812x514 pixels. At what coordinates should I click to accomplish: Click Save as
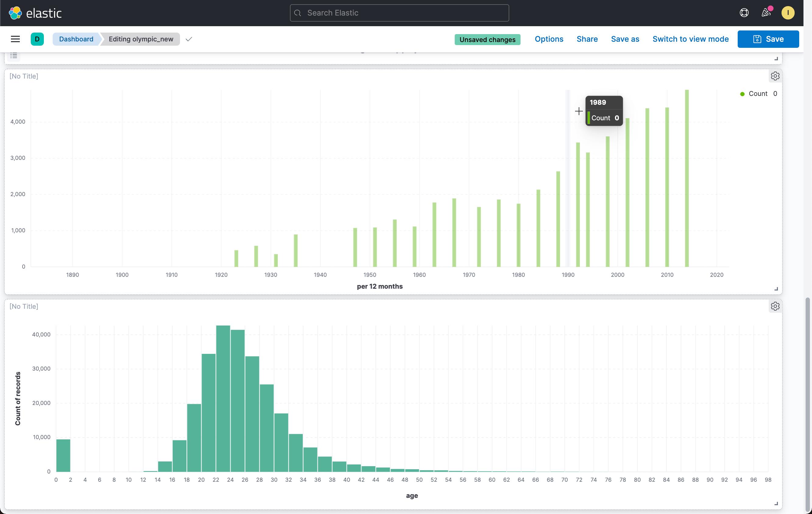click(x=625, y=39)
